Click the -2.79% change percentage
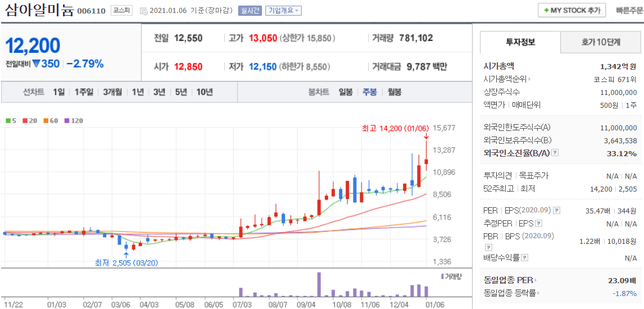 (85, 63)
